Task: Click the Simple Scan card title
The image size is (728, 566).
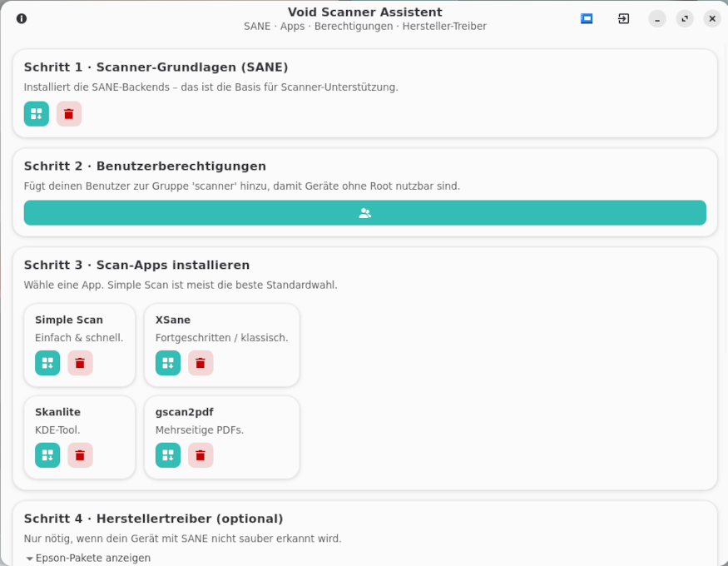Action: point(69,320)
